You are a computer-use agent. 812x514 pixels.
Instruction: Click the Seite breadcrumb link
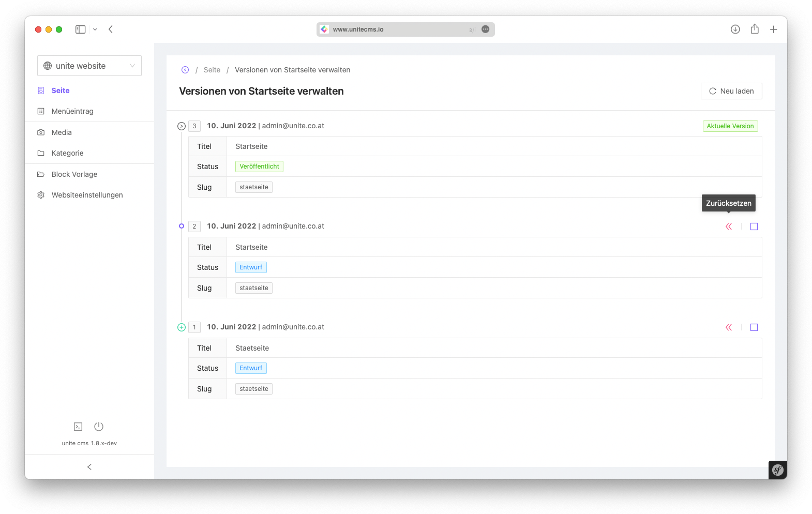[x=212, y=70]
